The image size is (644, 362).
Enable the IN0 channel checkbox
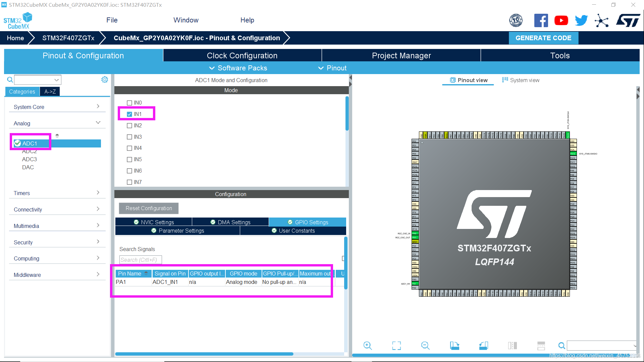[x=129, y=103]
